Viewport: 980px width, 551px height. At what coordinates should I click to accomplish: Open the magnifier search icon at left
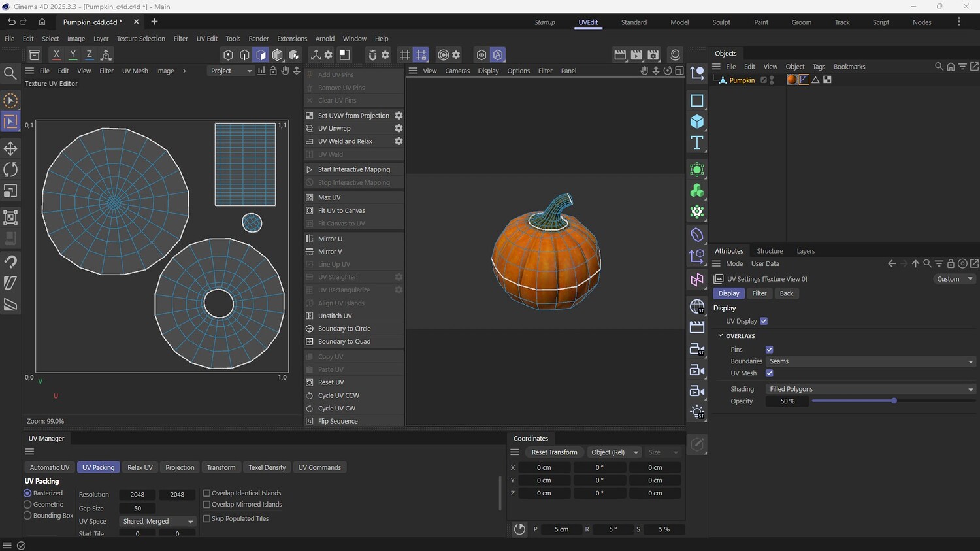[10, 73]
